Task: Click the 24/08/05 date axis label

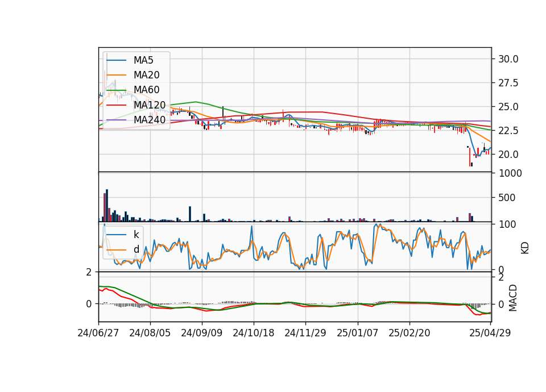Action: (x=150, y=333)
